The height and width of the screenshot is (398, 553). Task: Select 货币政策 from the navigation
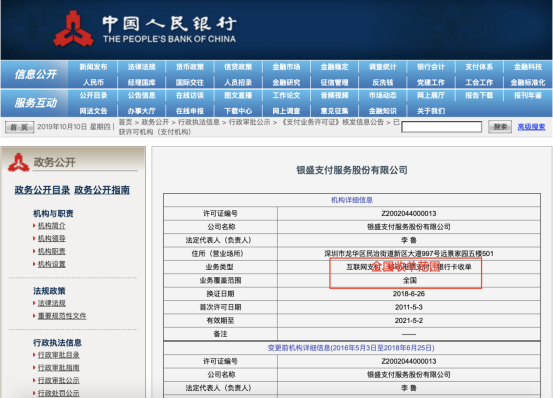pos(190,67)
